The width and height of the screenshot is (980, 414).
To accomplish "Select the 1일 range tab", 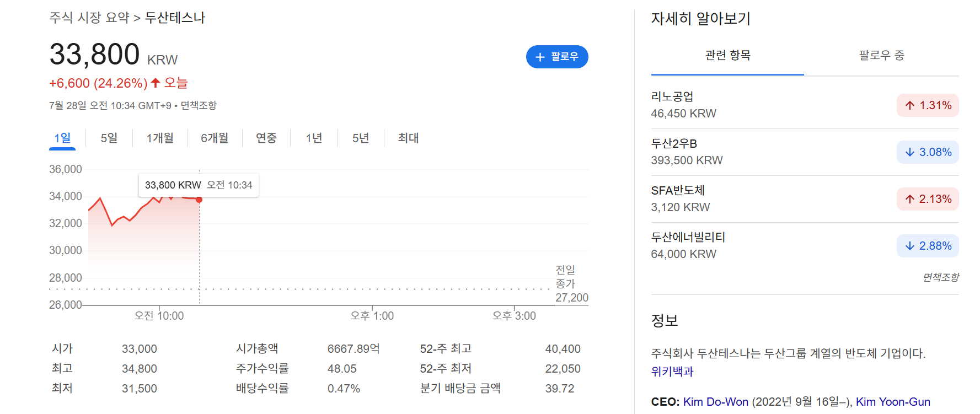I will (62, 138).
